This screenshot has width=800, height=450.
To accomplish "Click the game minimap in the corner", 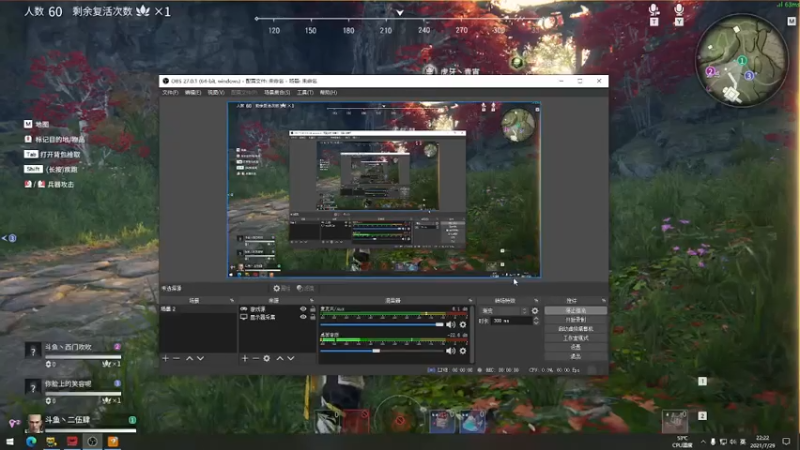I will 741,60.
